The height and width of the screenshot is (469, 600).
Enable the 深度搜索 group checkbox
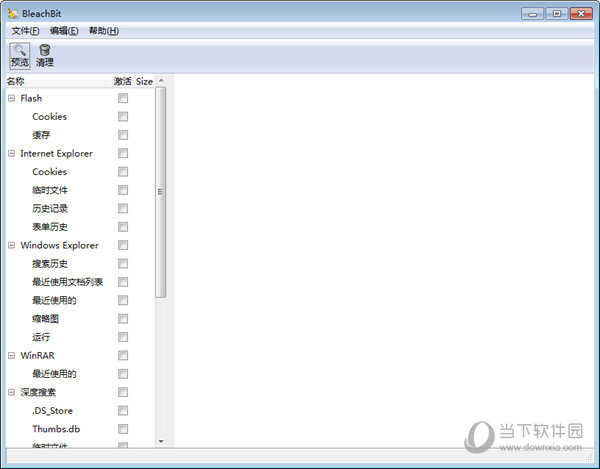(123, 392)
